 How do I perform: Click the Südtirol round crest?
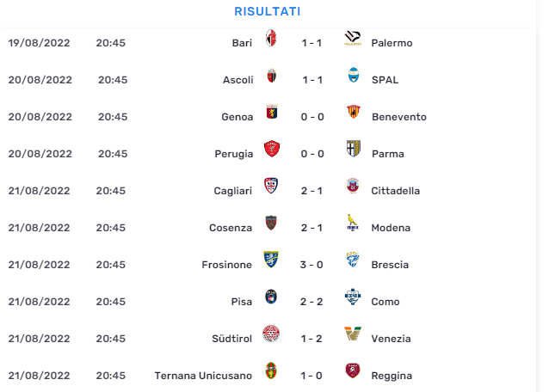(271, 334)
